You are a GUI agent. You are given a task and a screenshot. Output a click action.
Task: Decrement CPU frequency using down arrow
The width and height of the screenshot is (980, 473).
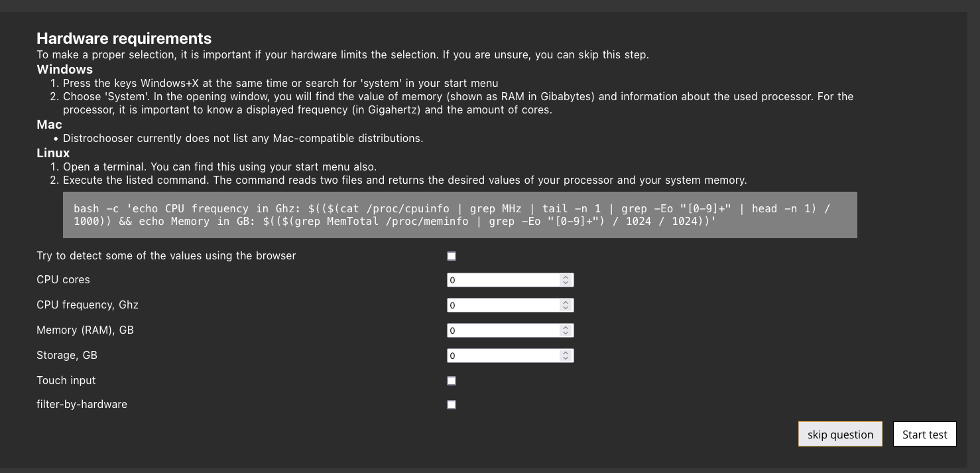pos(566,308)
